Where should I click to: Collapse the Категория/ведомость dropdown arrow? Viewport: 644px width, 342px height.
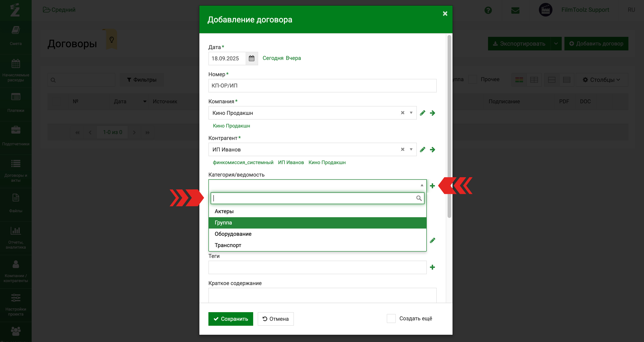click(x=422, y=185)
